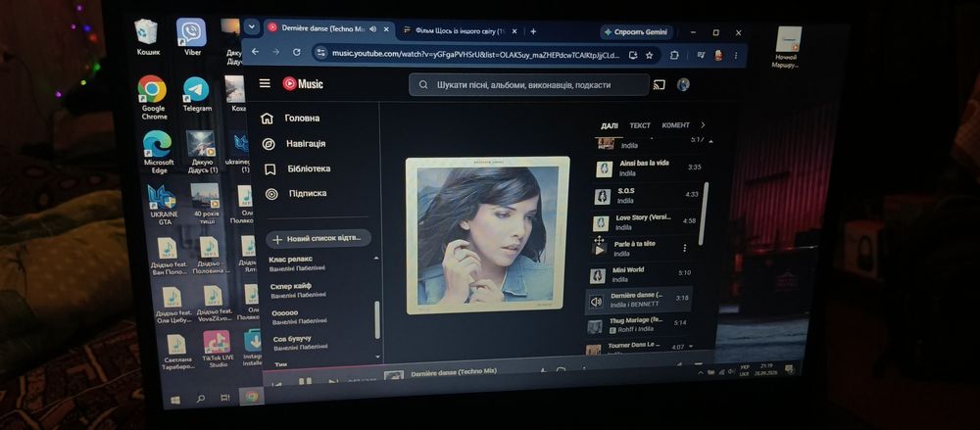Open Telegram desktop shortcut

pos(196,94)
